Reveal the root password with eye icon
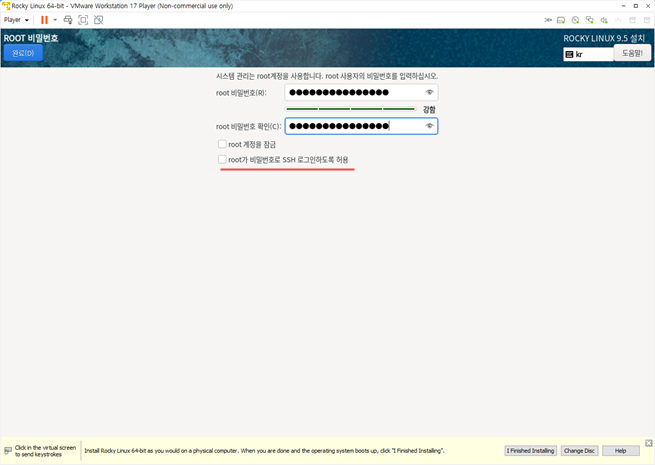Viewport: 655px width, 465px height. click(x=429, y=92)
